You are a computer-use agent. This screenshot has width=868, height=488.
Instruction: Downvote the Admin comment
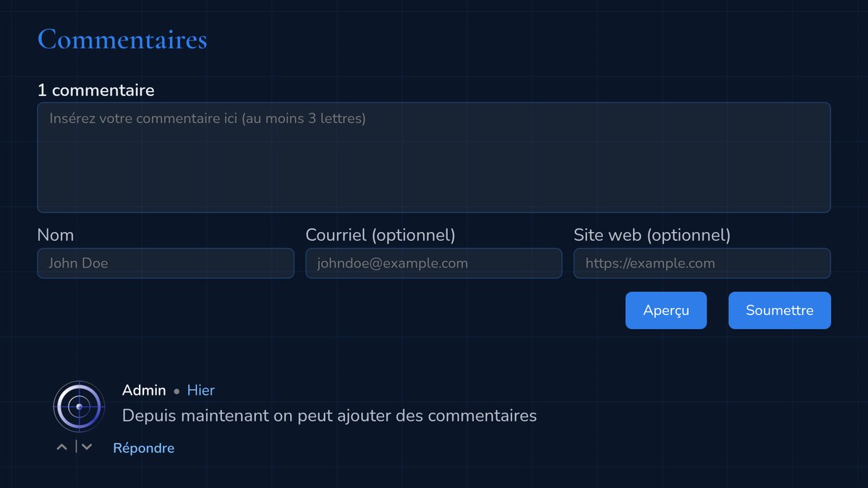[x=87, y=448]
